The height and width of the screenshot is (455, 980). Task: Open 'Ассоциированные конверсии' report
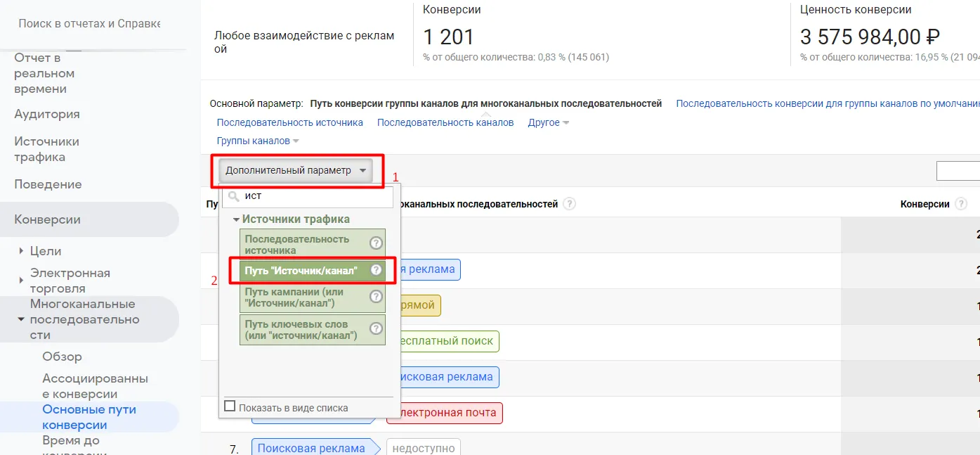[95, 386]
